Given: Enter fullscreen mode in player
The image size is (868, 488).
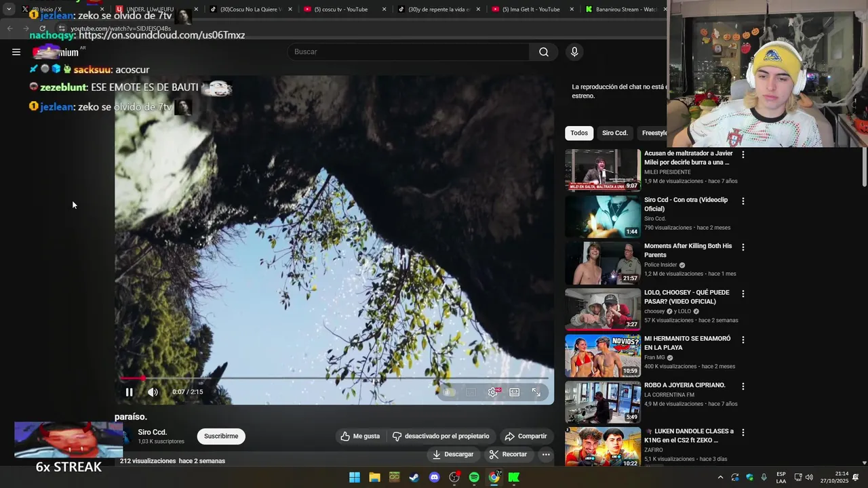Looking at the screenshot, I should click(536, 392).
